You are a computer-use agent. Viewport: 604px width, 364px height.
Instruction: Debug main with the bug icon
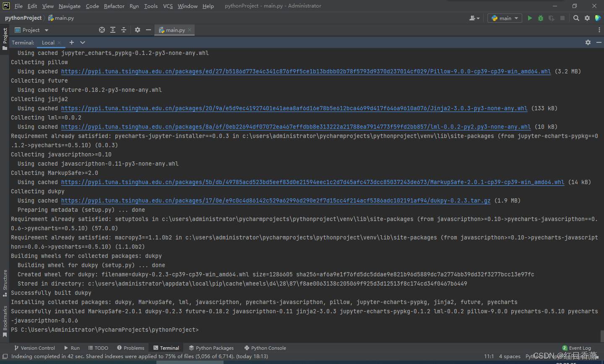[541, 18]
